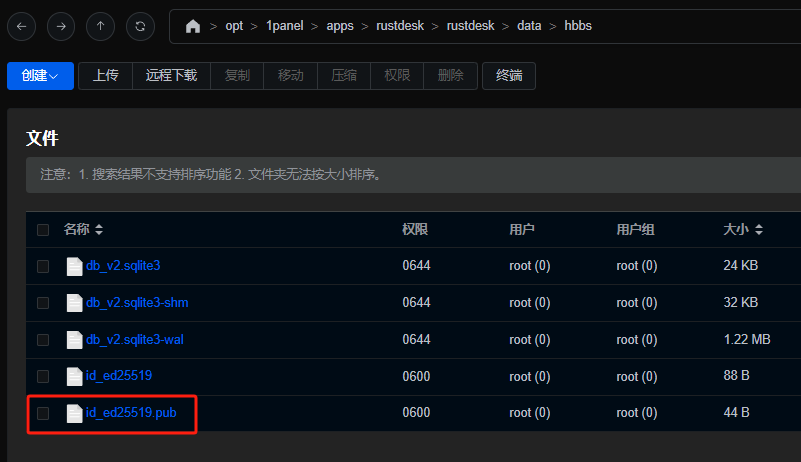Sort files by name column arrows

[99, 229]
